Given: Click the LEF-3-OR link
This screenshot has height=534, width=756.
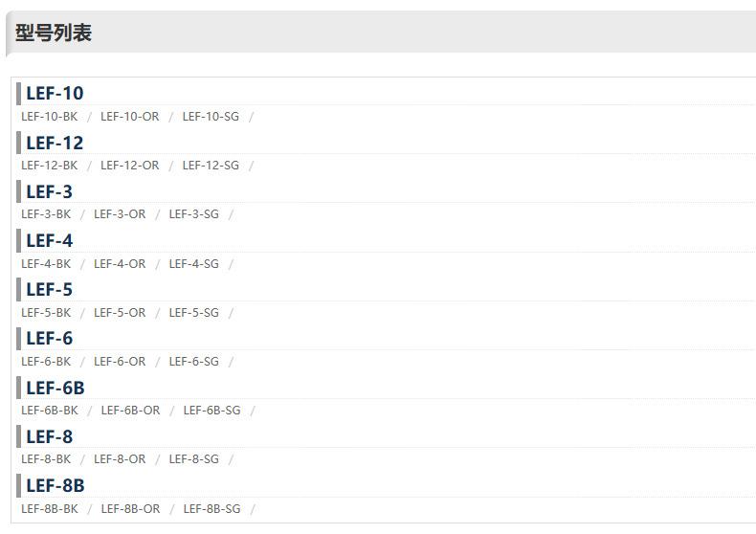Looking at the screenshot, I should coord(120,214).
